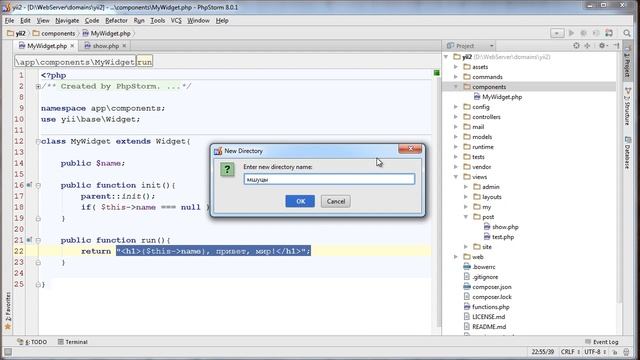Click the yii2 breadcrumb in navigation bar

pyautogui.click(x=16, y=33)
